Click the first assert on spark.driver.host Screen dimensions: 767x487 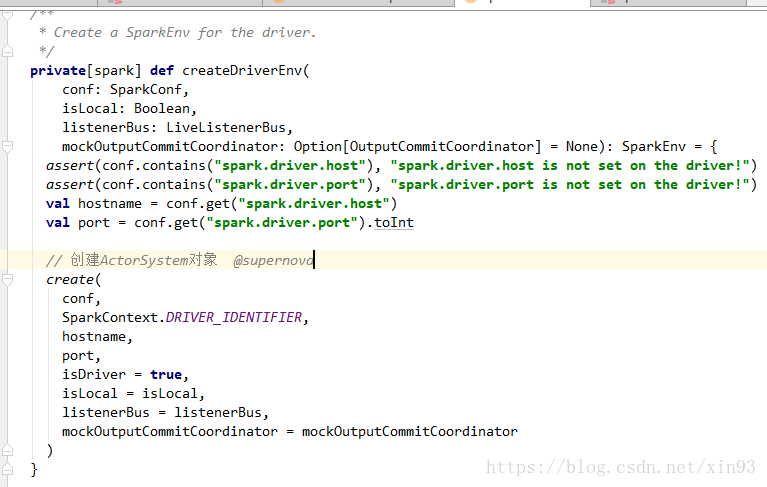pos(69,166)
